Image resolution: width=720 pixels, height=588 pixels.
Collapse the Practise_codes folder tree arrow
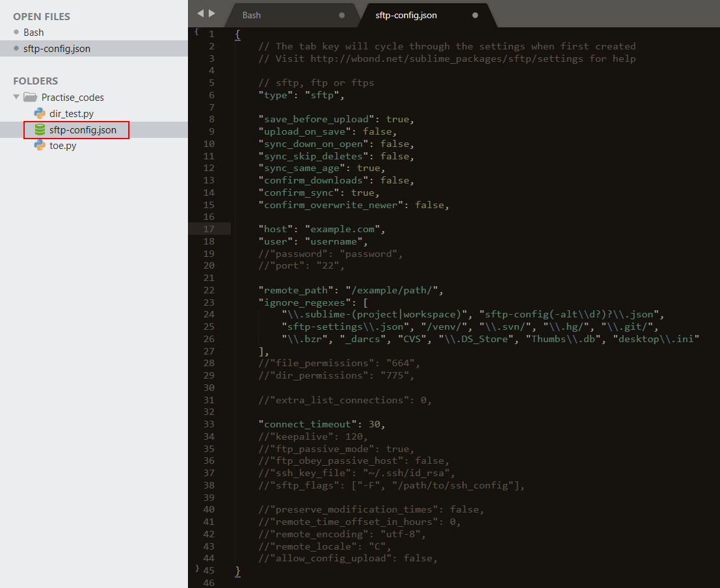16,97
